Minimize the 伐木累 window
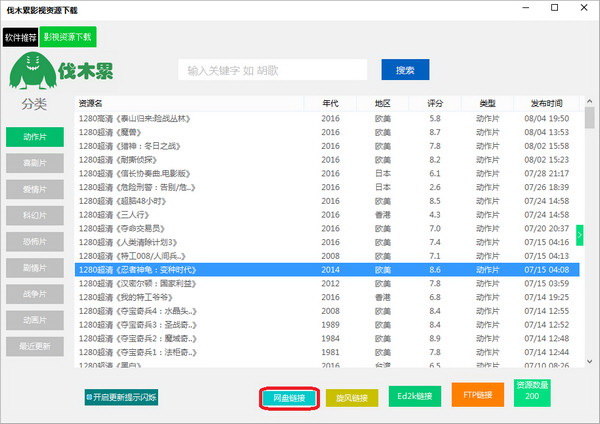Image resolution: width=600 pixels, height=424 pixels. point(526,8)
